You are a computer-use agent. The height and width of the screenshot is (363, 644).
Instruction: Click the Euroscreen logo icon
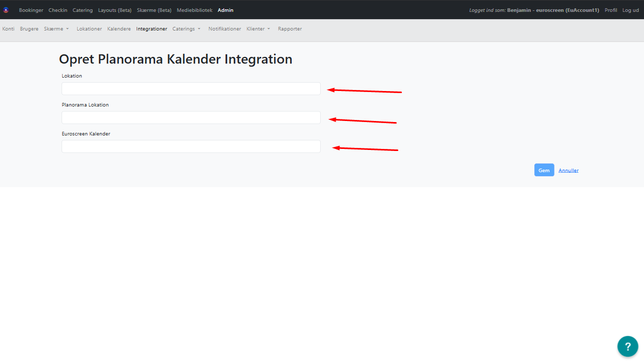click(6, 10)
